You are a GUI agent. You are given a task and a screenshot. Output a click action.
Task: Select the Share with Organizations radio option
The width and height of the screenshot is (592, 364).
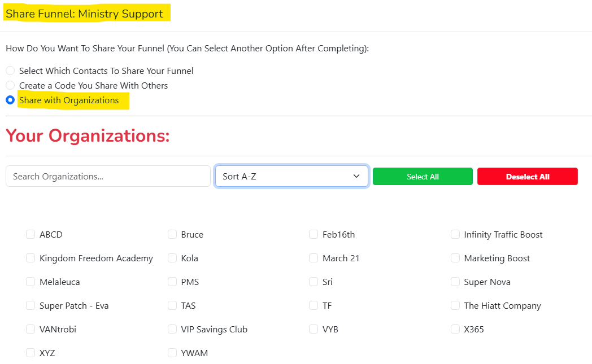[x=10, y=100]
